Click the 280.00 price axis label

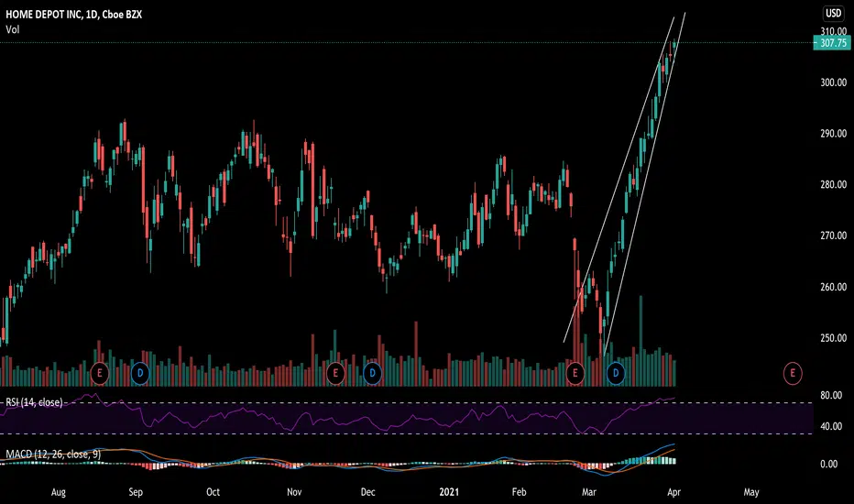coord(833,185)
